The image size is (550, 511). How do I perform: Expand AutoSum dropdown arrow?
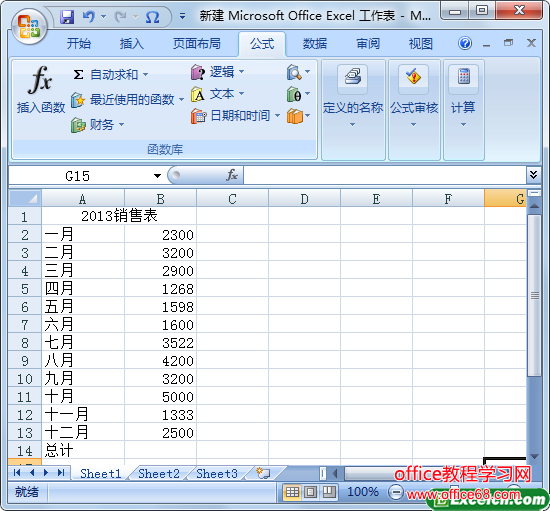pyautogui.click(x=145, y=75)
